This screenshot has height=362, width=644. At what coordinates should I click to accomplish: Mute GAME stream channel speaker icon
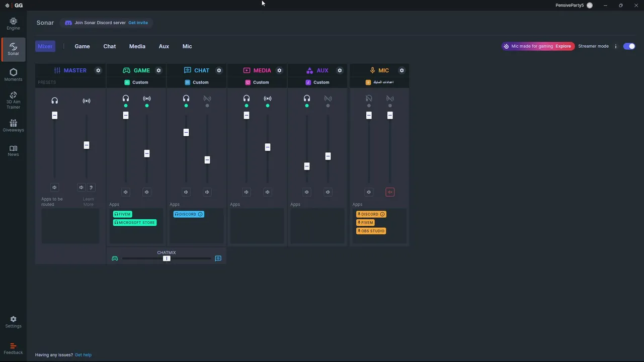[147, 192]
